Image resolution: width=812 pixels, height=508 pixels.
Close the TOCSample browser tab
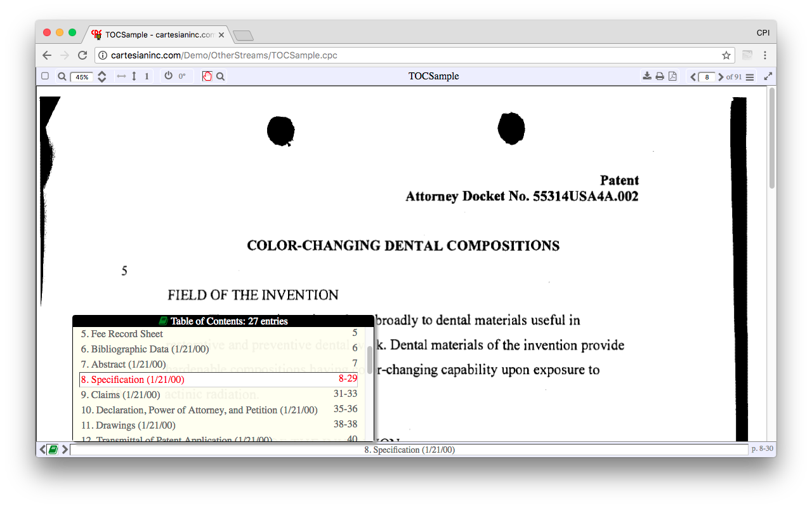[221, 35]
